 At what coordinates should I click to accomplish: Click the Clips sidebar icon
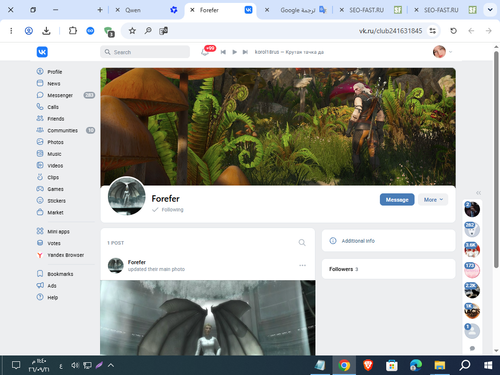(40, 177)
